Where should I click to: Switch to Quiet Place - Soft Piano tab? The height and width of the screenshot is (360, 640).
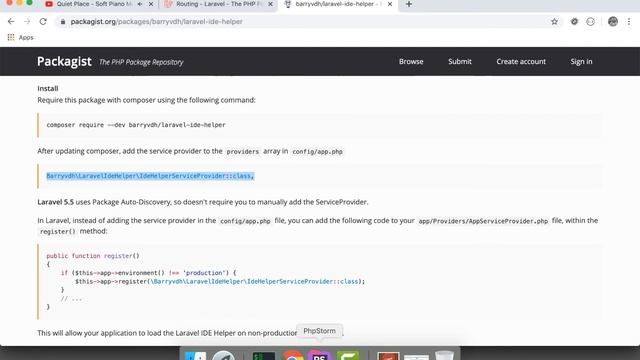coord(95,4)
